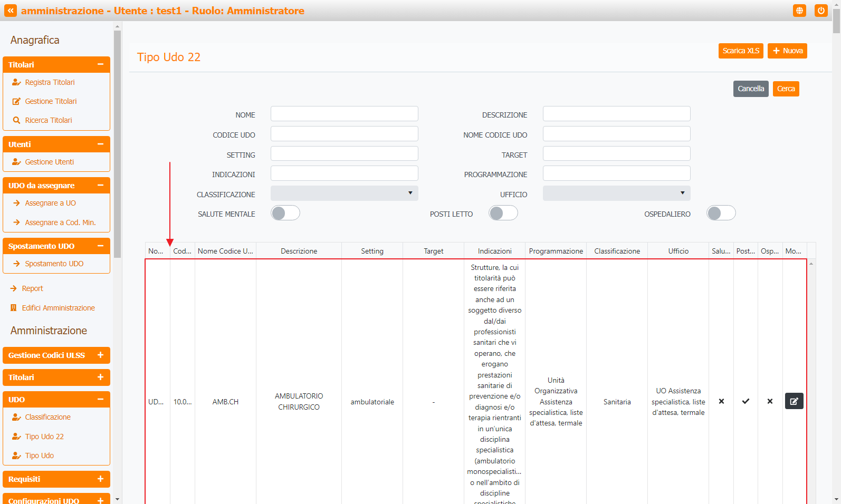Focus the TARGET input field
This screenshot has width=841, height=504.
click(x=616, y=153)
